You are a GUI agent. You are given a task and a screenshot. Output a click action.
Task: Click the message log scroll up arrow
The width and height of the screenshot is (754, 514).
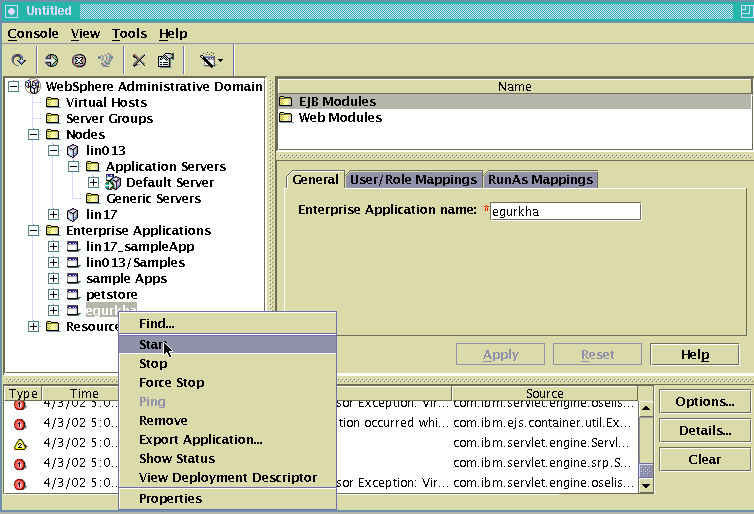click(646, 408)
